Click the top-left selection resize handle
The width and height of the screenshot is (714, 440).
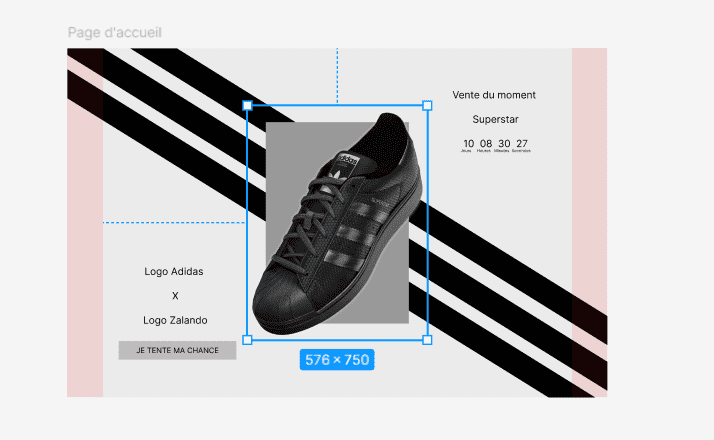pos(247,106)
